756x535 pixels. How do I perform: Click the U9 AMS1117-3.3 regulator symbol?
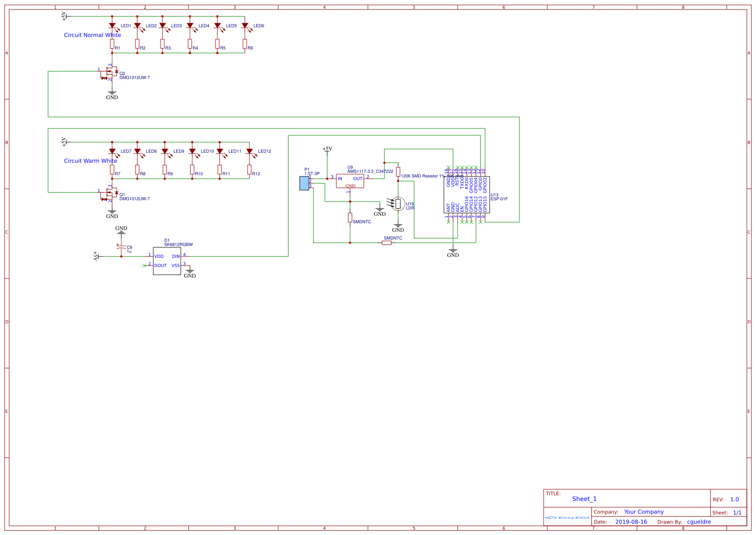pos(350,181)
